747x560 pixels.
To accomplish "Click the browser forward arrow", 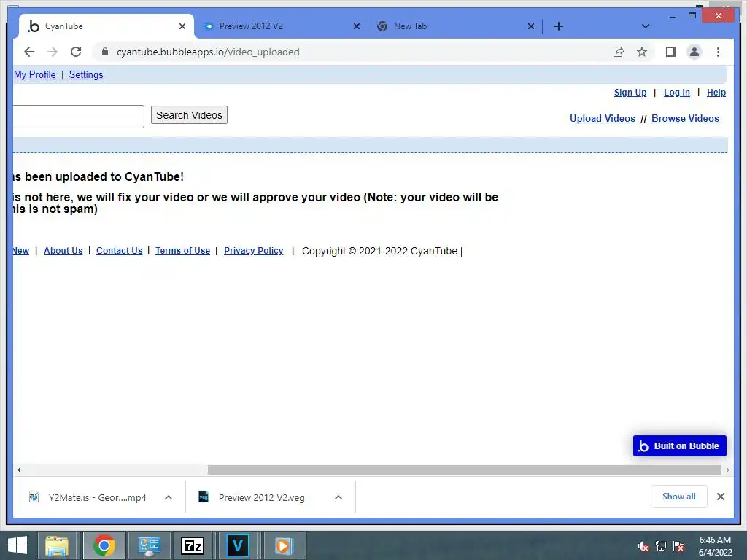I will (53, 52).
